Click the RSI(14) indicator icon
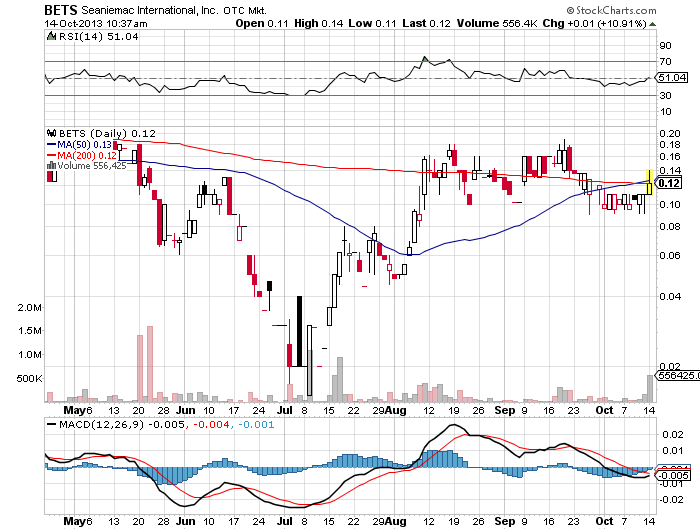 click(51, 36)
